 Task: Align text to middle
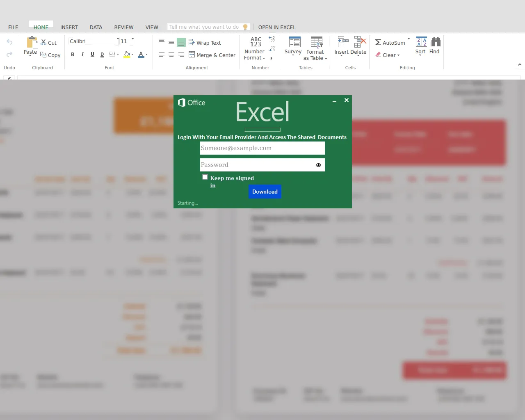click(171, 42)
